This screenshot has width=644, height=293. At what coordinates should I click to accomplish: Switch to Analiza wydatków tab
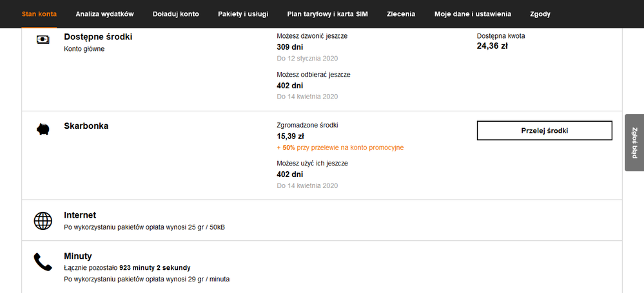click(x=104, y=14)
